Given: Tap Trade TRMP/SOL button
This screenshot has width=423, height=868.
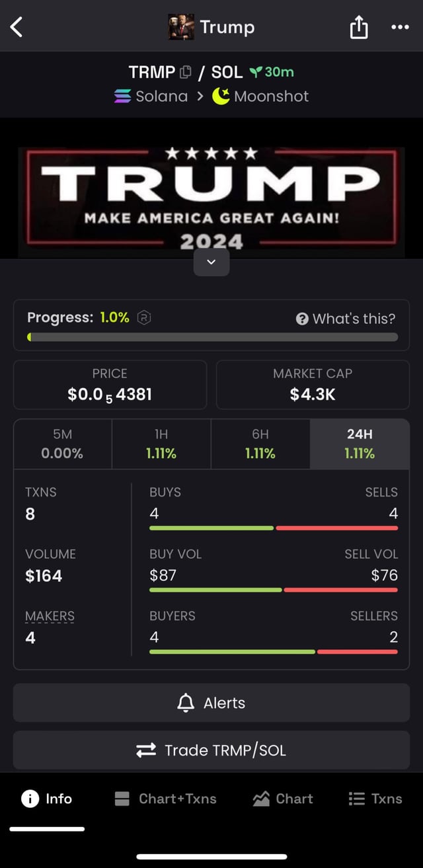Looking at the screenshot, I should coord(211,750).
